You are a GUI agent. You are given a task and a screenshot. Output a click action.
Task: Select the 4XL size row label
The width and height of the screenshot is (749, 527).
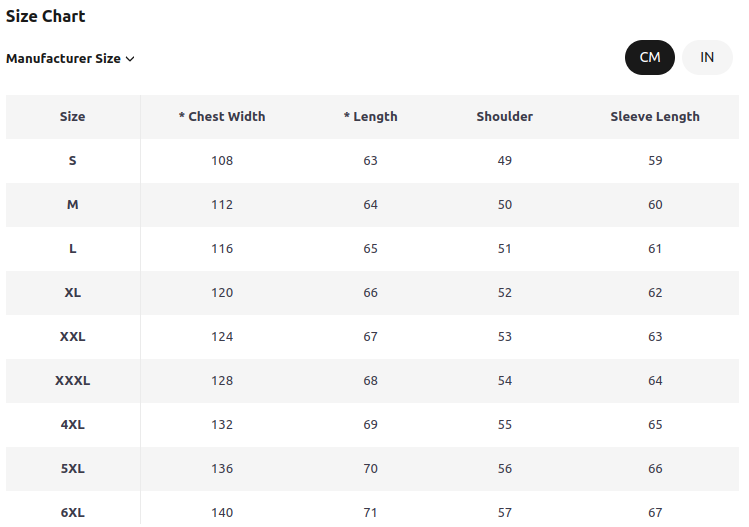(x=73, y=424)
